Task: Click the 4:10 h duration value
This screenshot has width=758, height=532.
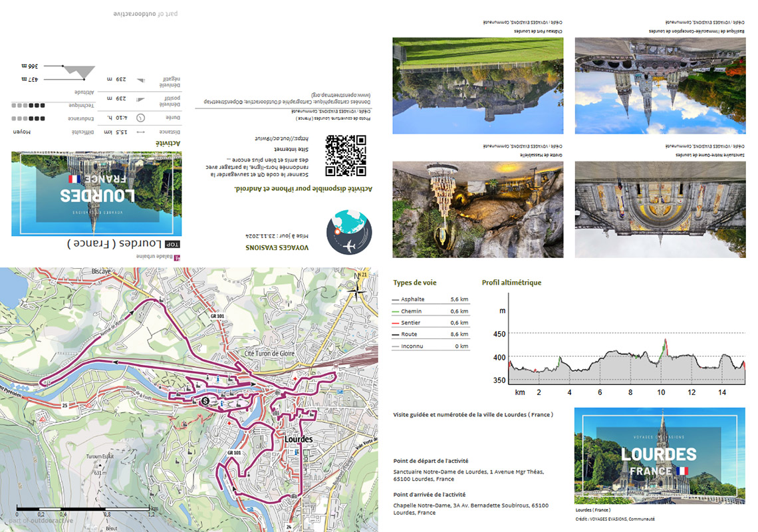Action: click(117, 118)
